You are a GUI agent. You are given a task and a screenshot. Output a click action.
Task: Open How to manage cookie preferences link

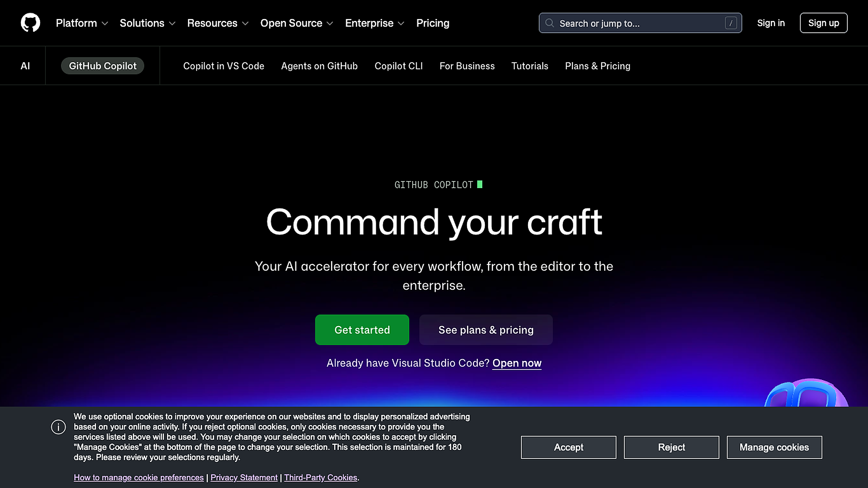coord(139,477)
